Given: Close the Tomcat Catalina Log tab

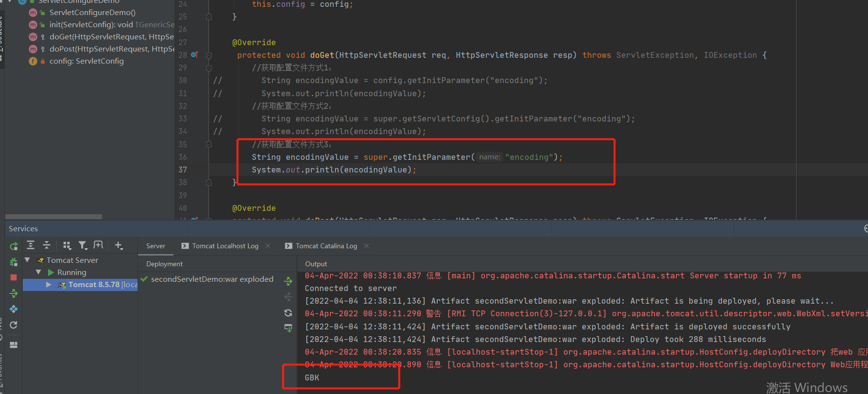Looking at the screenshot, I should (x=366, y=246).
